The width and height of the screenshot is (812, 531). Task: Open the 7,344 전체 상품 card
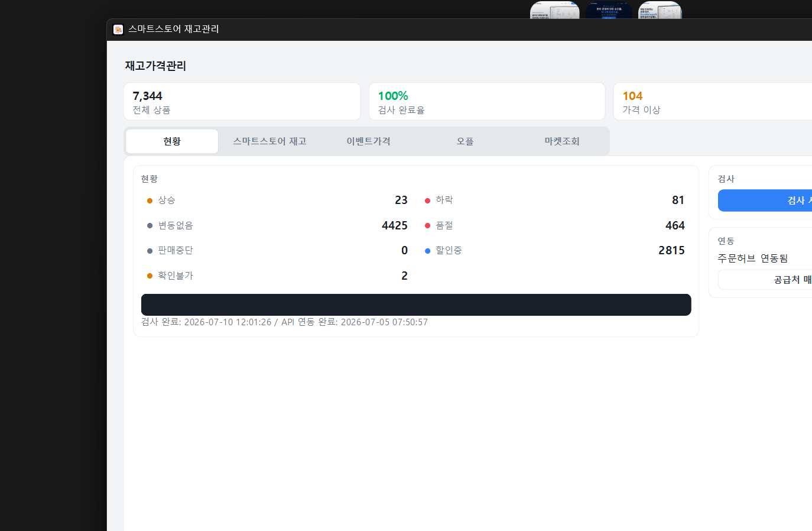(242, 102)
